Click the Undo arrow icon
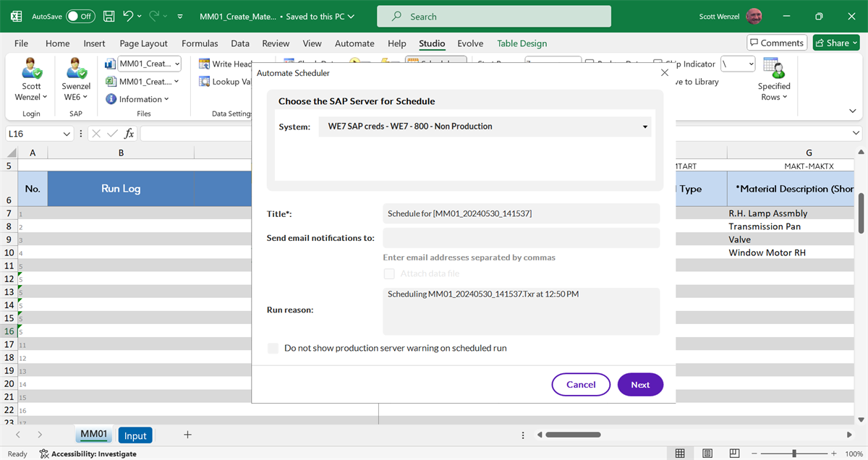 [x=129, y=16]
